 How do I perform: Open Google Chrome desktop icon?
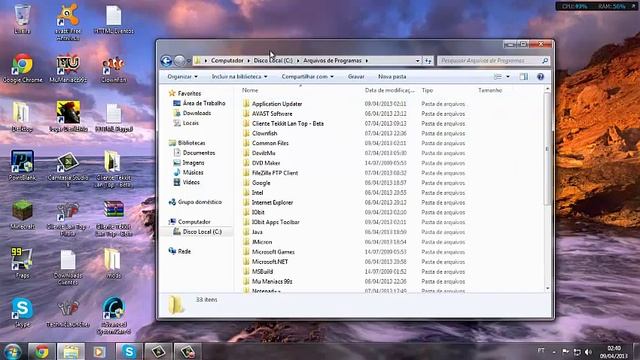22,68
